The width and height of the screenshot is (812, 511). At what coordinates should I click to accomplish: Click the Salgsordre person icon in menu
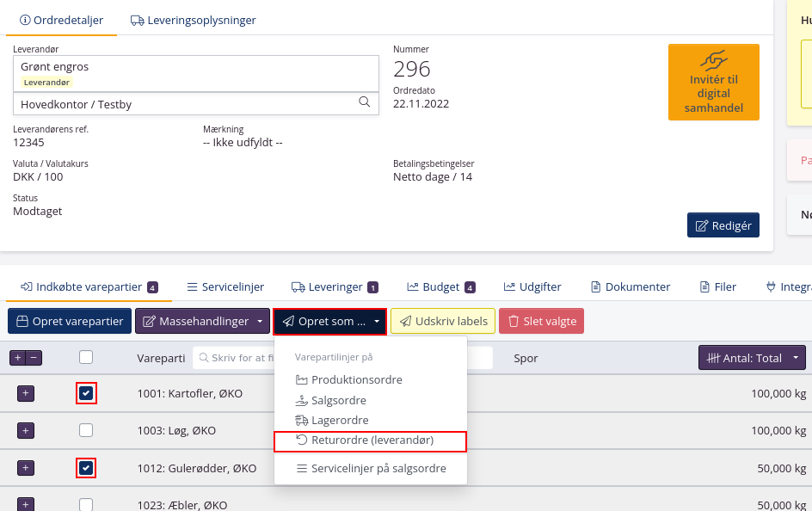[x=302, y=400]
